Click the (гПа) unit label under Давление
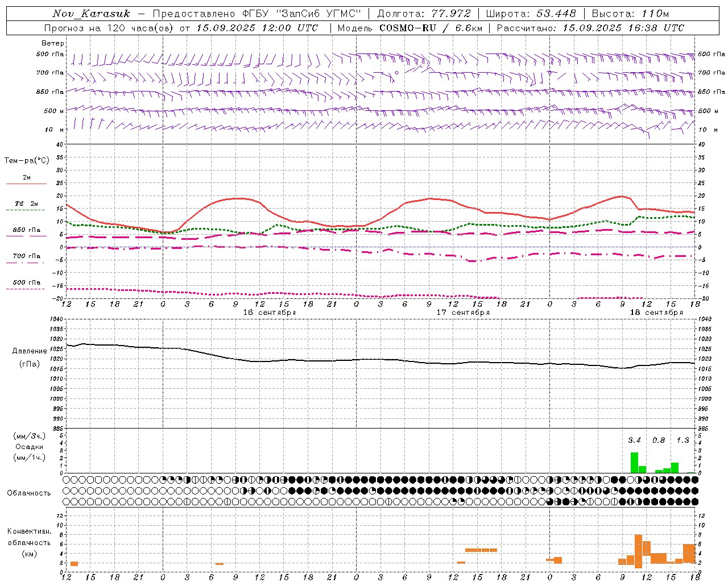 30,364
